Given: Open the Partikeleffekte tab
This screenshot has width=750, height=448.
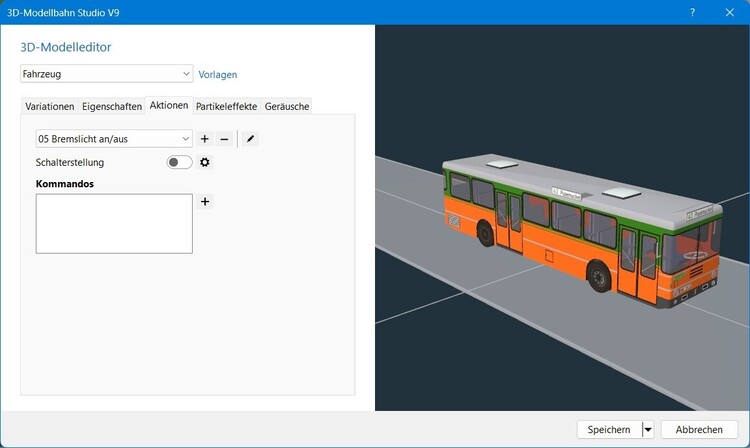Looking at the screenshot, I should point(227,107).
